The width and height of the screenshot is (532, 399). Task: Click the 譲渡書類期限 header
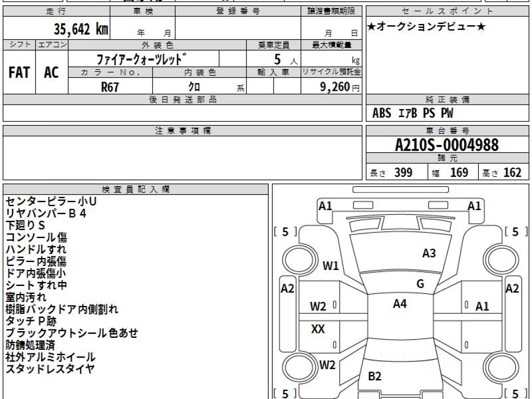(x=331, y=12)
